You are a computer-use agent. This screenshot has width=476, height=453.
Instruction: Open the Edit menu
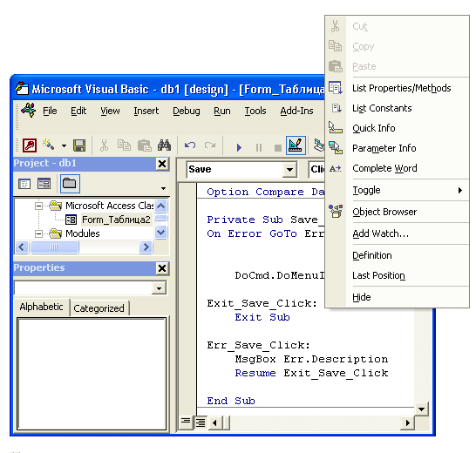[78, 111]
